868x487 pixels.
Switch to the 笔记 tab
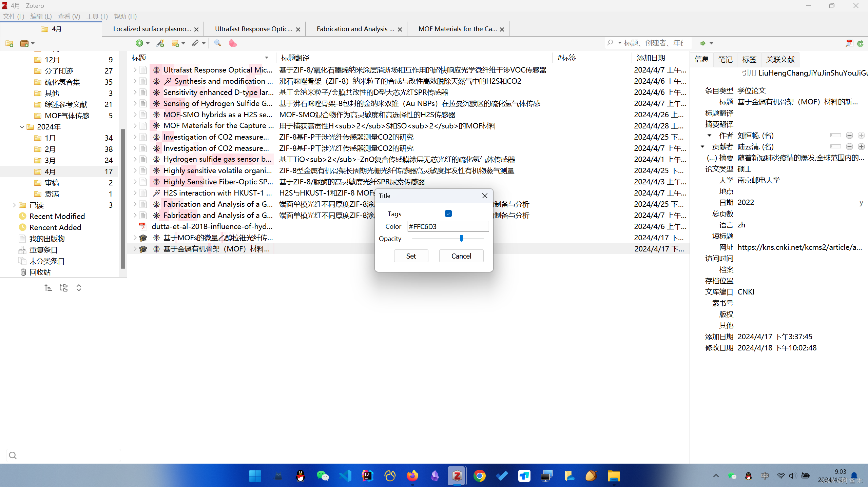725,59
